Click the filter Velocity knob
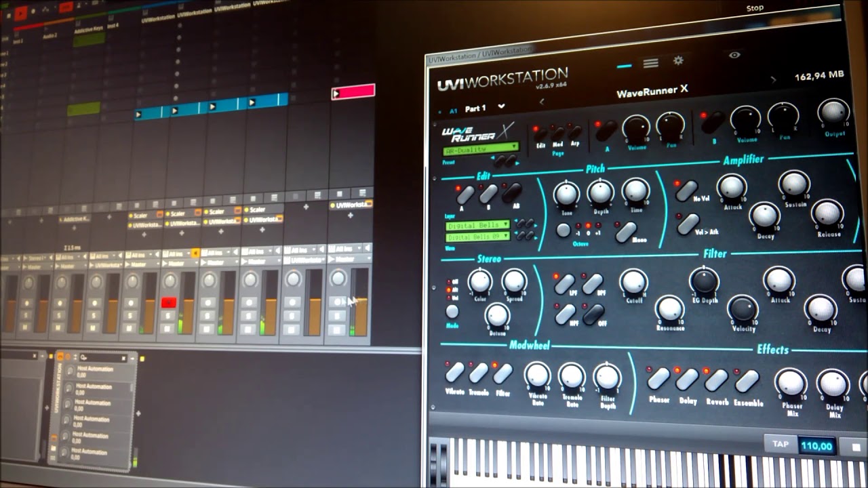The width and height of the screenshot is (868, 488). (x=743, y=308)
